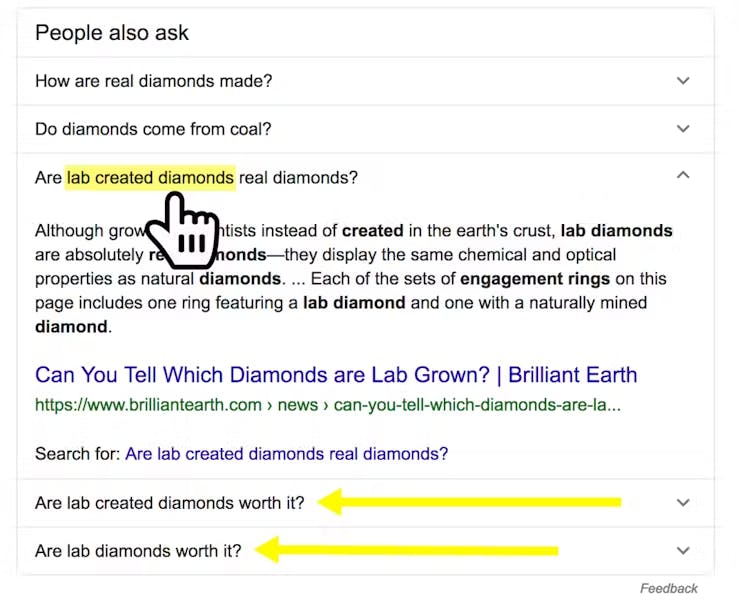Click the hand pointer cursor icon
This screenshot has height=611, width=739.
click(x=187, y=232)
